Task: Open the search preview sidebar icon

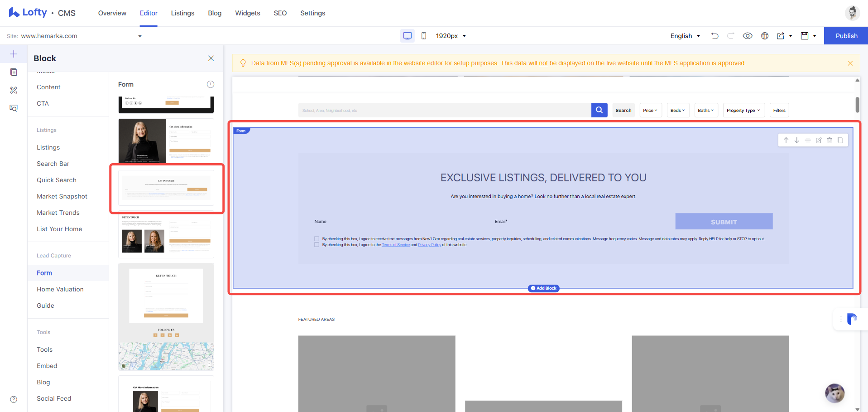Action: point(14,108)
